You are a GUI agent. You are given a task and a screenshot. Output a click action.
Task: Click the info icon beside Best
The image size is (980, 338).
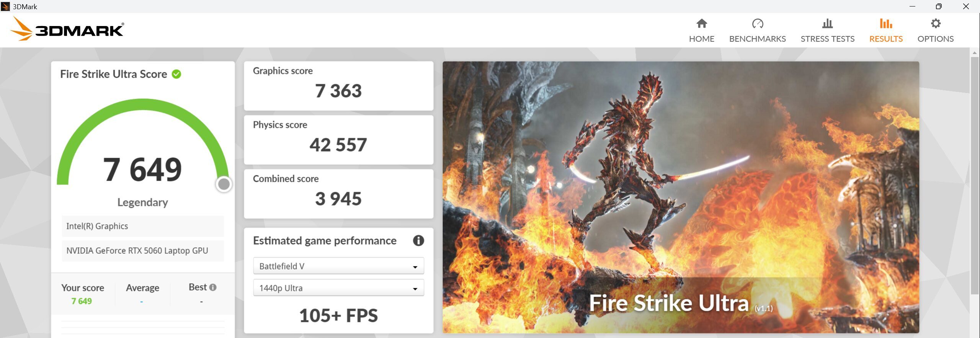click(213, 287)
